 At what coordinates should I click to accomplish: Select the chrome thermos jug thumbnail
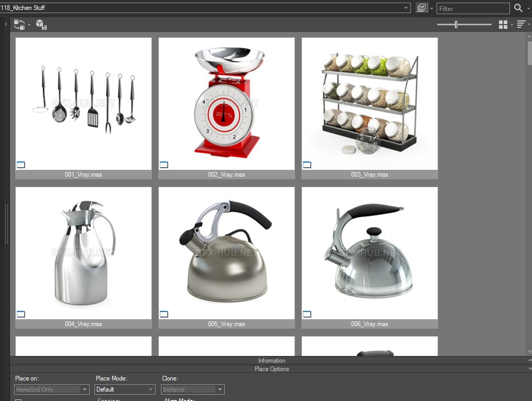click(83, 253)
